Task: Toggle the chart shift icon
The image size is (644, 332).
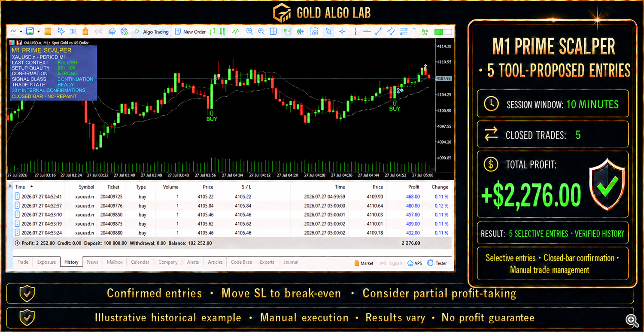Action: point(301,31)
